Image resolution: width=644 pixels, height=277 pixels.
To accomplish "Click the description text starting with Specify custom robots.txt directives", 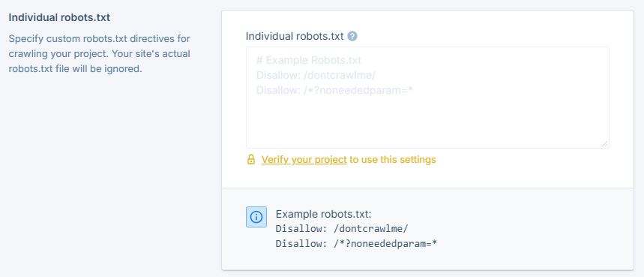I will (x=100, y=54).
